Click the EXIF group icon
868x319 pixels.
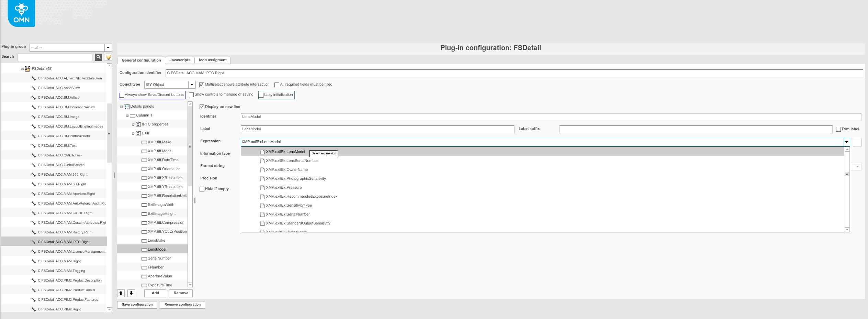tap(138, 133)
